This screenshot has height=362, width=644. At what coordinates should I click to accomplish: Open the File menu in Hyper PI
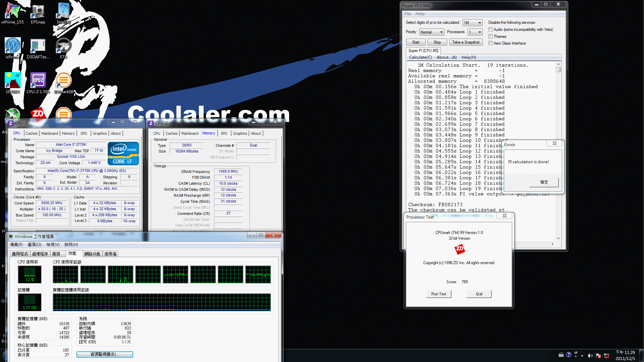[408, 14]
